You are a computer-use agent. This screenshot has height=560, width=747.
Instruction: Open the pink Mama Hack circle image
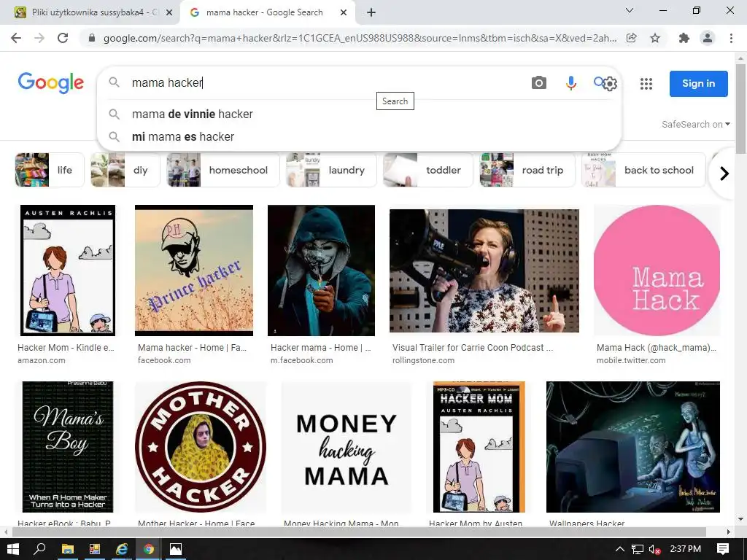tap(657, 271)
